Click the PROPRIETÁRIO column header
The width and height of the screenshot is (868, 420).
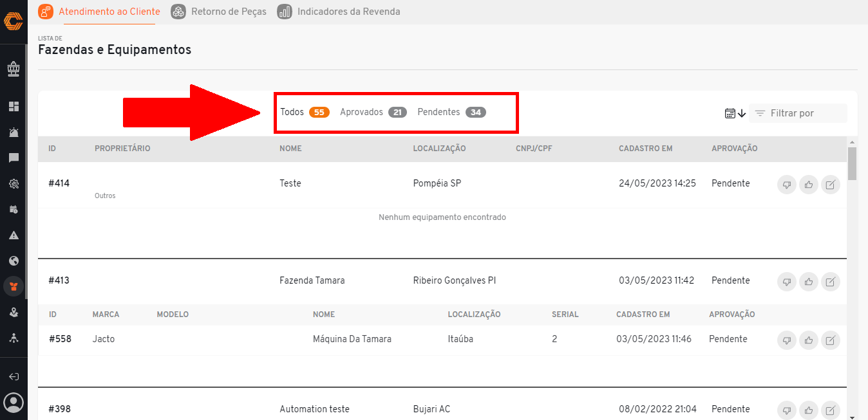[x=122, y=149]
